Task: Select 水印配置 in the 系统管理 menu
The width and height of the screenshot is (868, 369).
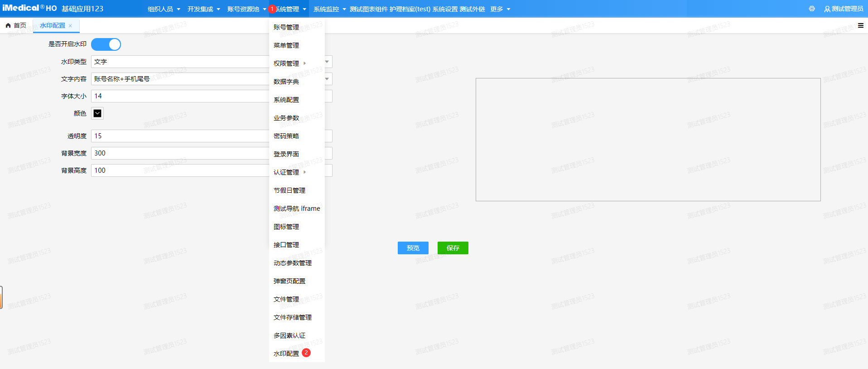Action: click(x=286, y=354)
